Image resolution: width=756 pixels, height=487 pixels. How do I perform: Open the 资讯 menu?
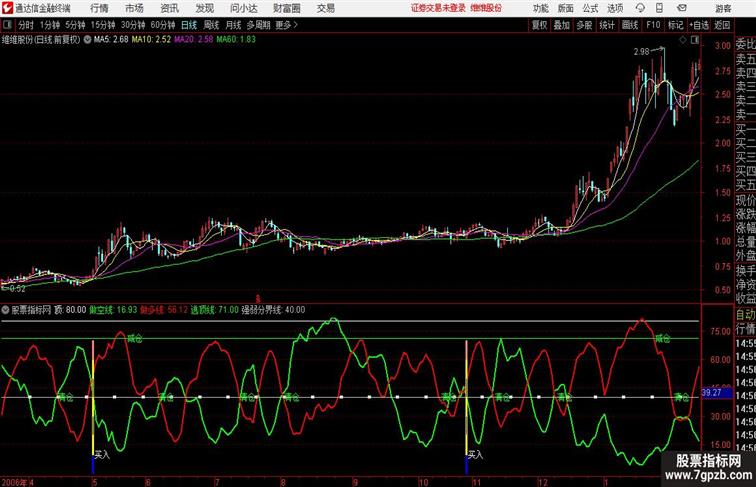[170, 8]
